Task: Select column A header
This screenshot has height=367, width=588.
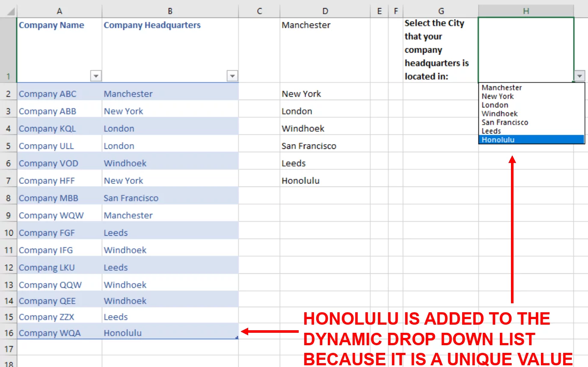Action: point(59,10)
